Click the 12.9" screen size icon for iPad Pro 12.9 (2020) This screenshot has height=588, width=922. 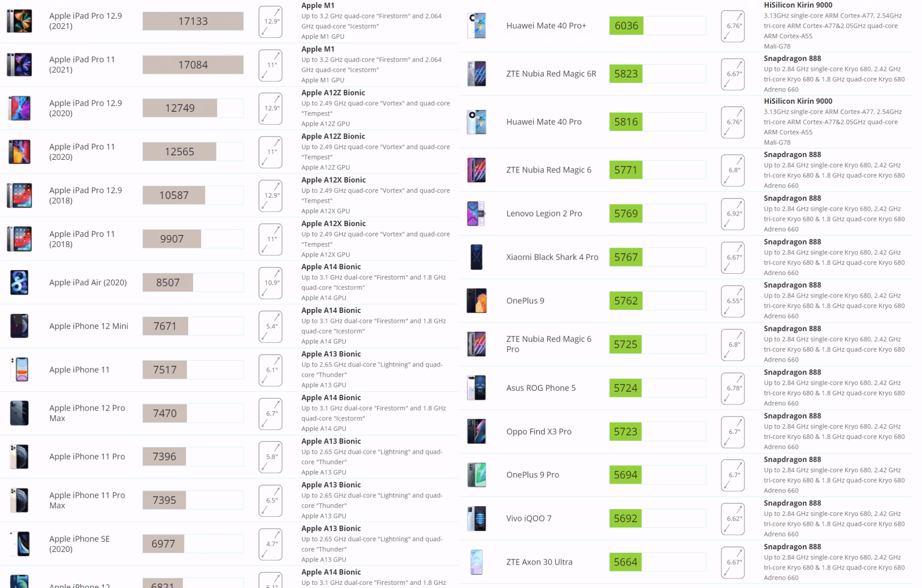271,109
